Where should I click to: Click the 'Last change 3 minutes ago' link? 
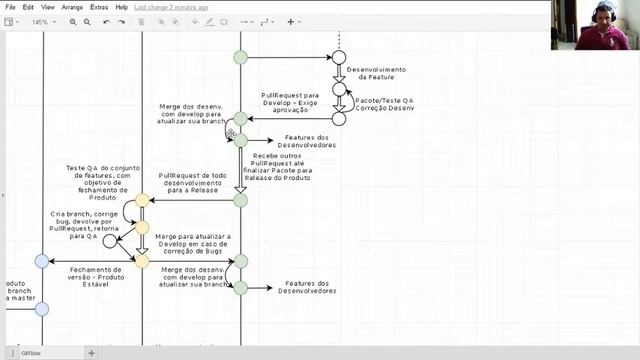click(171, 7)
